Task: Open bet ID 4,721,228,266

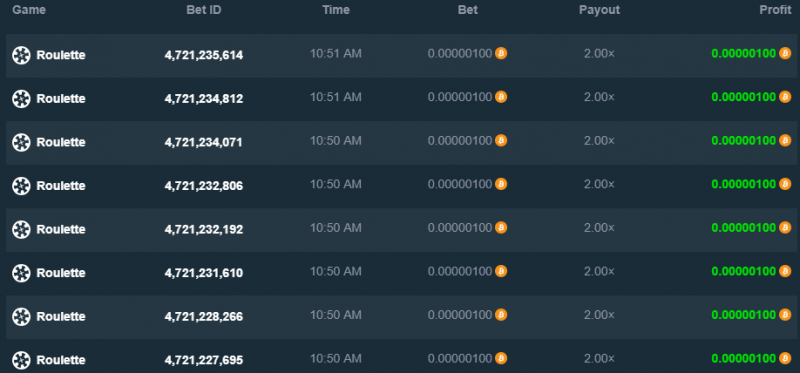Action: click(204, 317)
